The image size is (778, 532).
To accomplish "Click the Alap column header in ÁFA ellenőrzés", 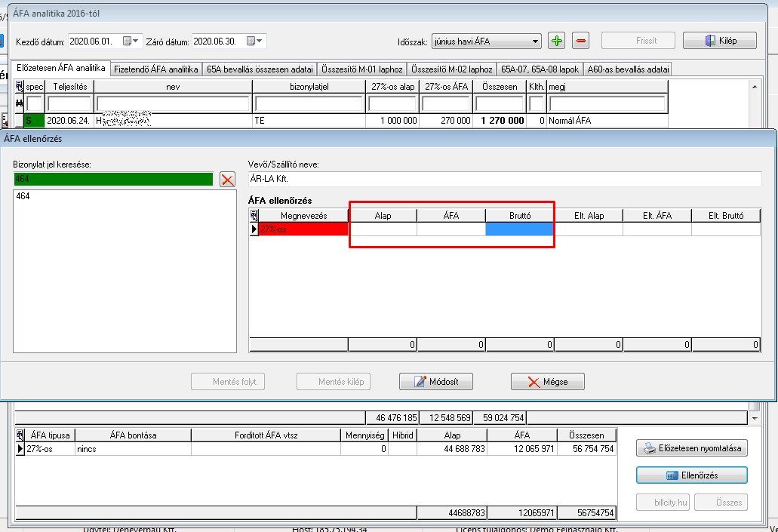I will [383, 215].
